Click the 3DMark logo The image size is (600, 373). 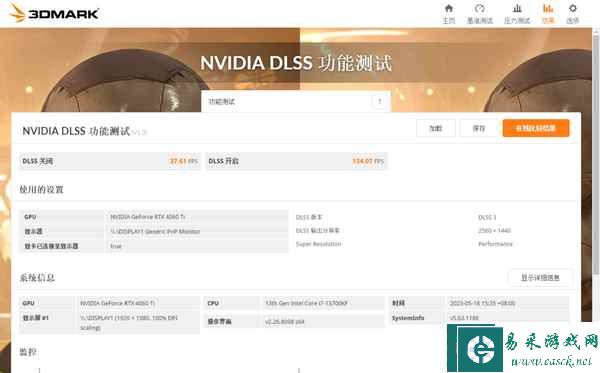tap(54, 13)
